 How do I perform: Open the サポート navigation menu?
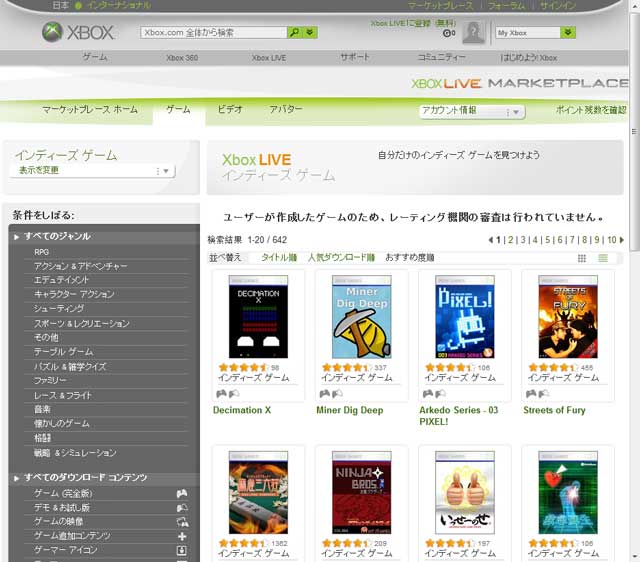(355, 57)
